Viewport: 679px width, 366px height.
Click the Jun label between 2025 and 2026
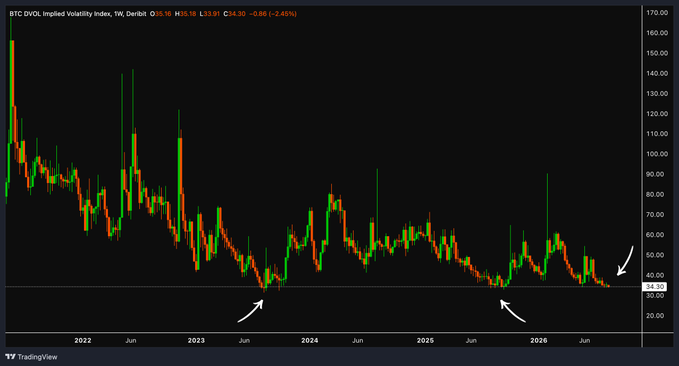pos(471,340)
